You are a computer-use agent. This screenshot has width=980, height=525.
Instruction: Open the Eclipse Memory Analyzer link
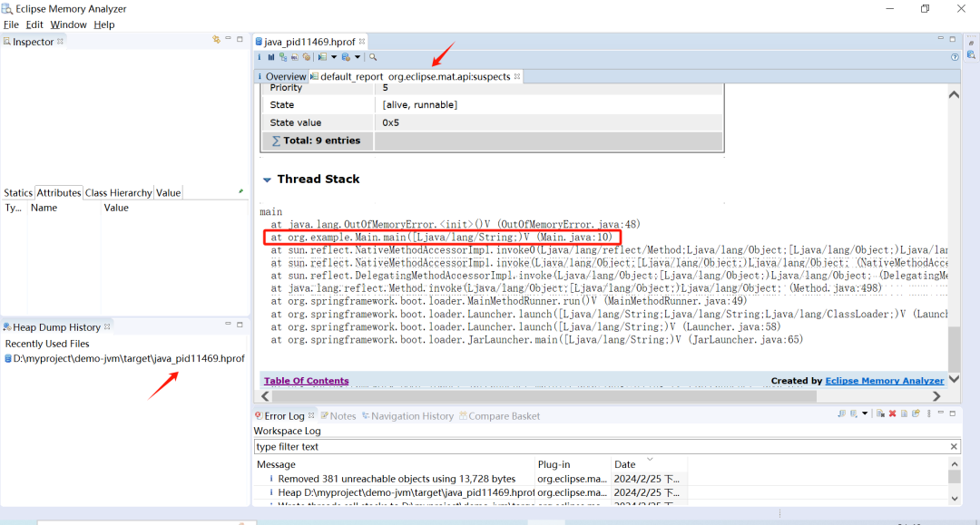pyautogui.click(x=885, y=380)
